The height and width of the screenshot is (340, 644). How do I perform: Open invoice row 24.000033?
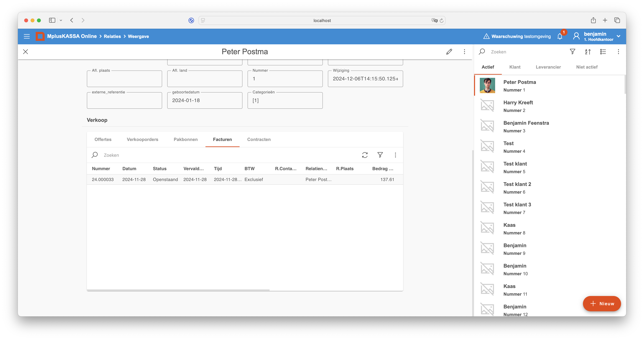(x=245, y=179)
